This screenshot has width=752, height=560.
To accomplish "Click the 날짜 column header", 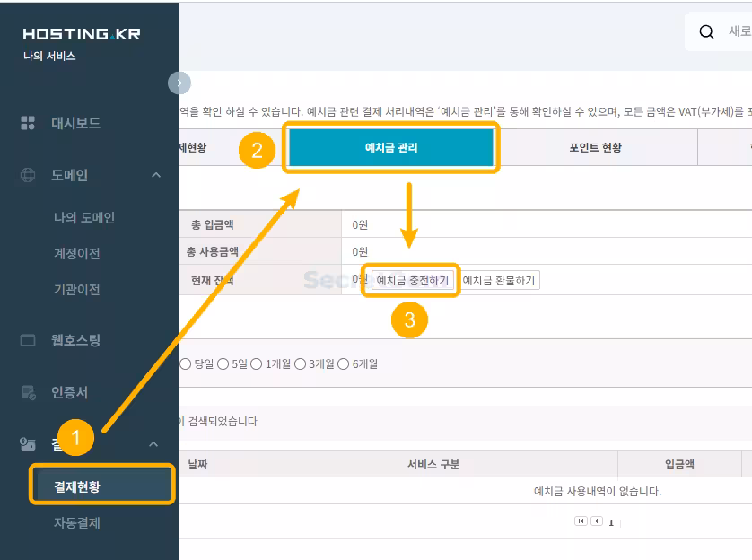I will pos(197,464).
